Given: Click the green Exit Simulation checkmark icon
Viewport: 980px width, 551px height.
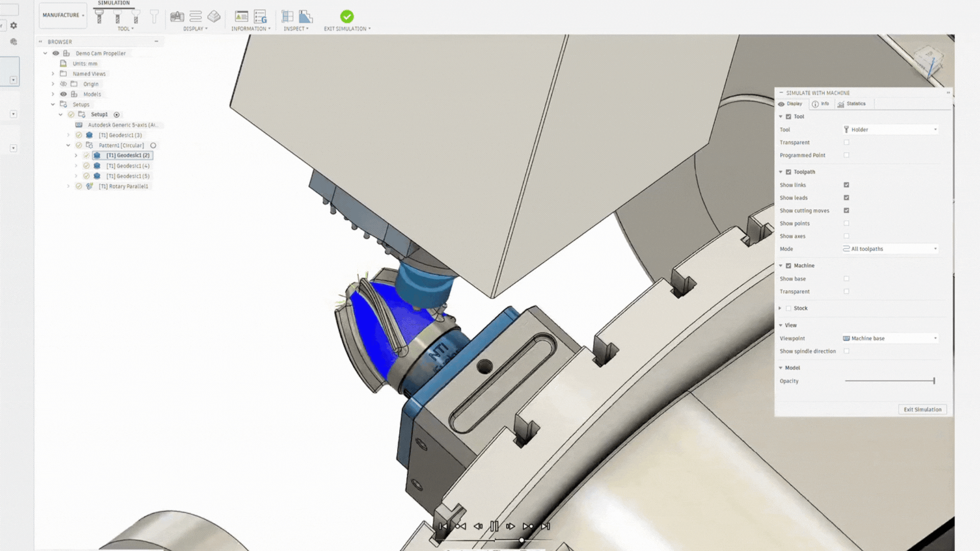Looking at the screenshot, I should [347, 17].
